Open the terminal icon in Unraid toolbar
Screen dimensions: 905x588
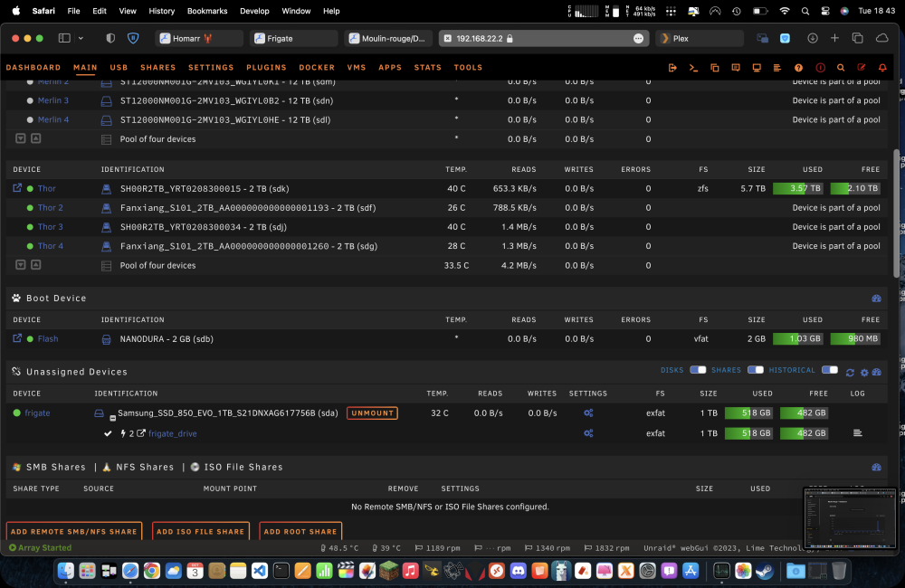694,68
